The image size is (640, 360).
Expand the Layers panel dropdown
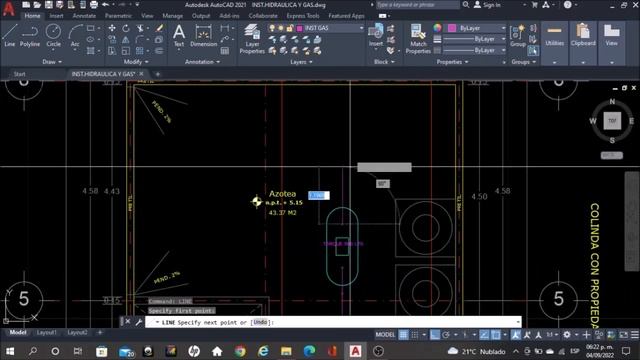[301, 62]
